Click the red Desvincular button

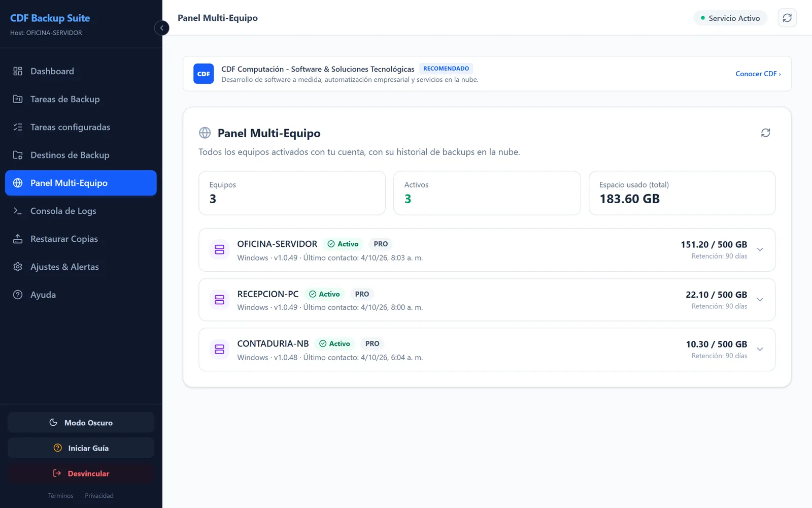(x=81, y=473)
